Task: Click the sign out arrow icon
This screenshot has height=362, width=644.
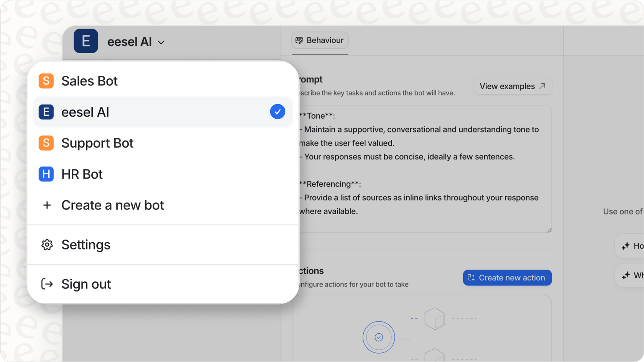Action: [47, 283]
